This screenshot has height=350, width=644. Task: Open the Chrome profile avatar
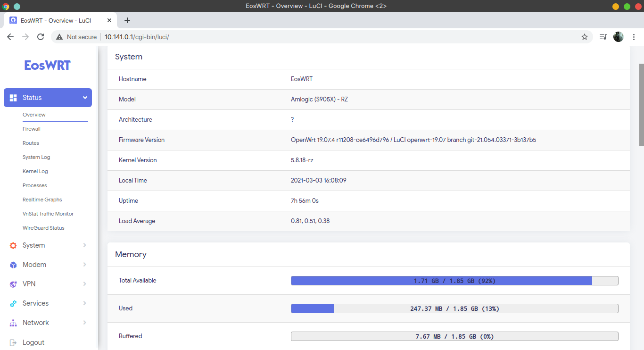coord(619,37)
